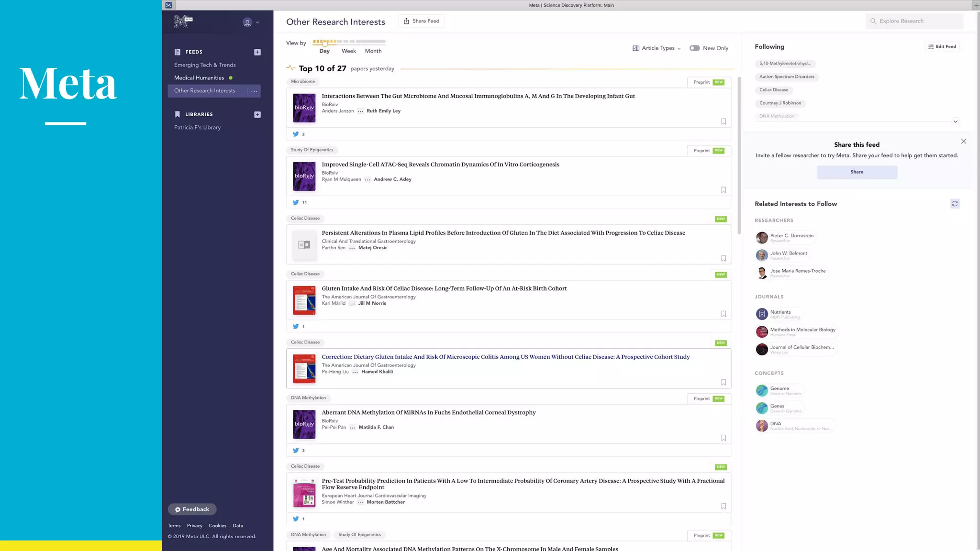Click the Explore Research search field

tap(914, 21)
